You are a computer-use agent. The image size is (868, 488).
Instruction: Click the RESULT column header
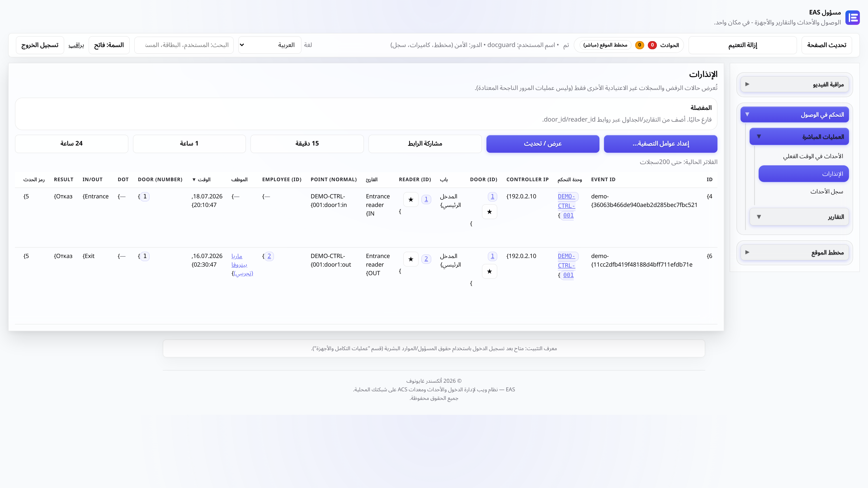coord(64,180)
